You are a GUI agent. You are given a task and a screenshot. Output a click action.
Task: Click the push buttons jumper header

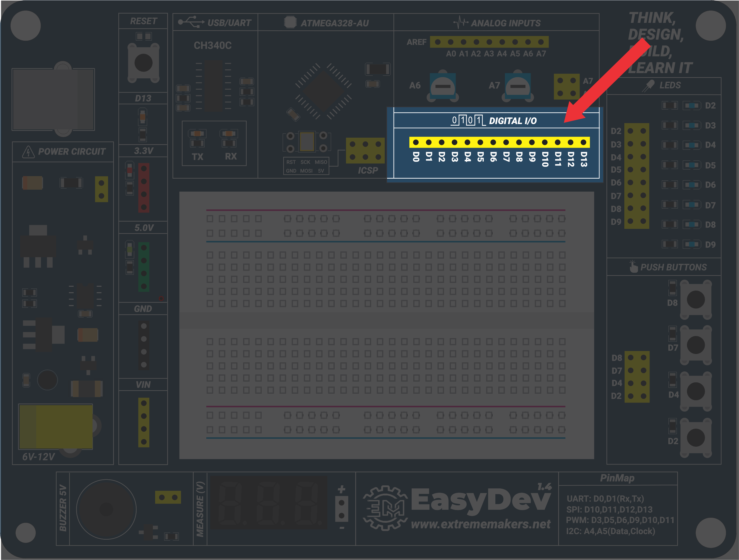[637, 377]
